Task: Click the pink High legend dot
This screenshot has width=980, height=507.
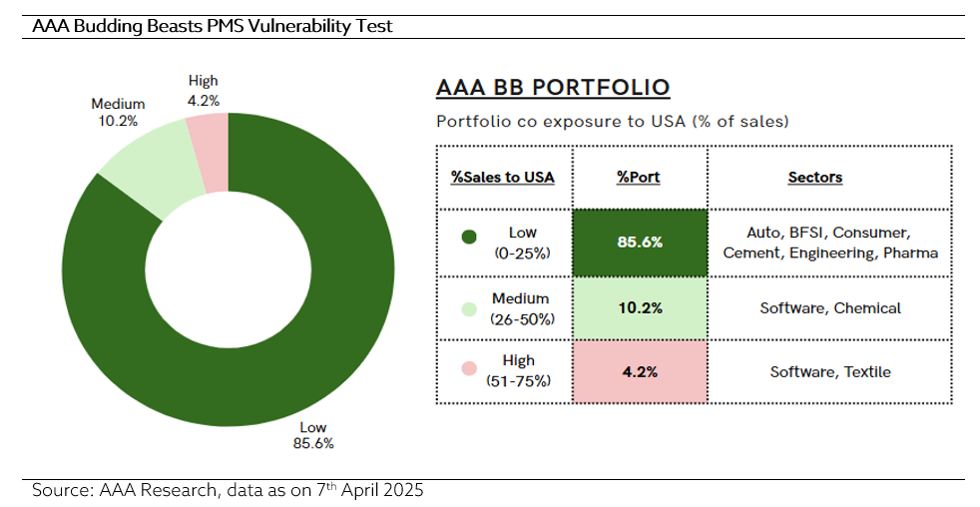Action: point(469,368)
